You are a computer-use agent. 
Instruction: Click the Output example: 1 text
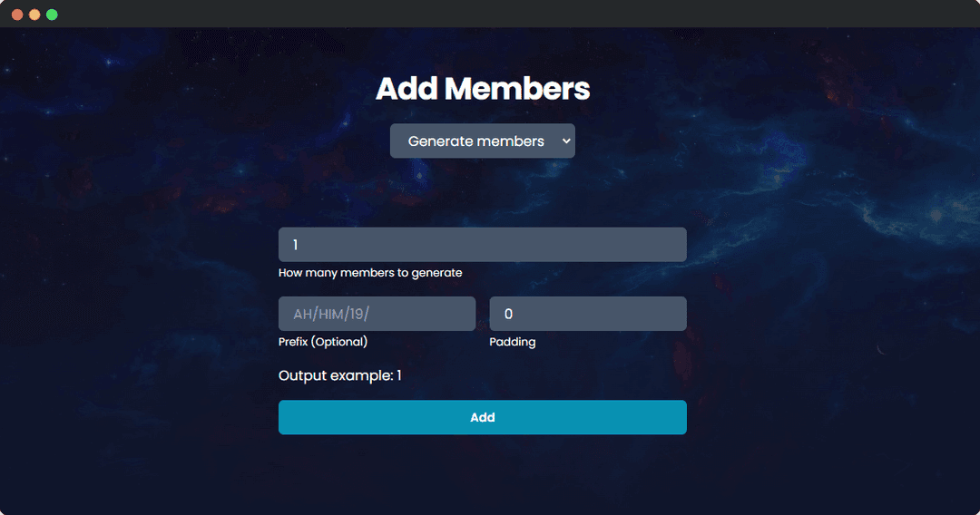tap(340, 375)
